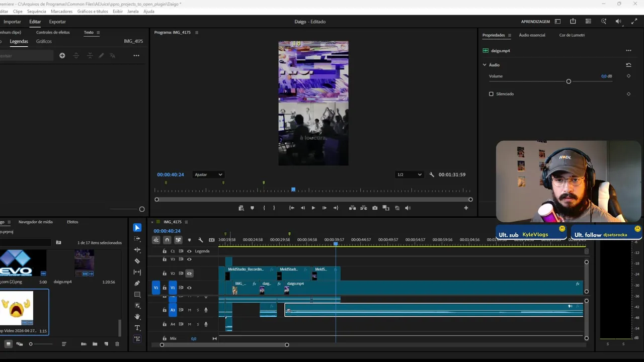Click the Program monitor wrench settings
Viewport: 644px width, 362px height.
(x=432, y=174)
